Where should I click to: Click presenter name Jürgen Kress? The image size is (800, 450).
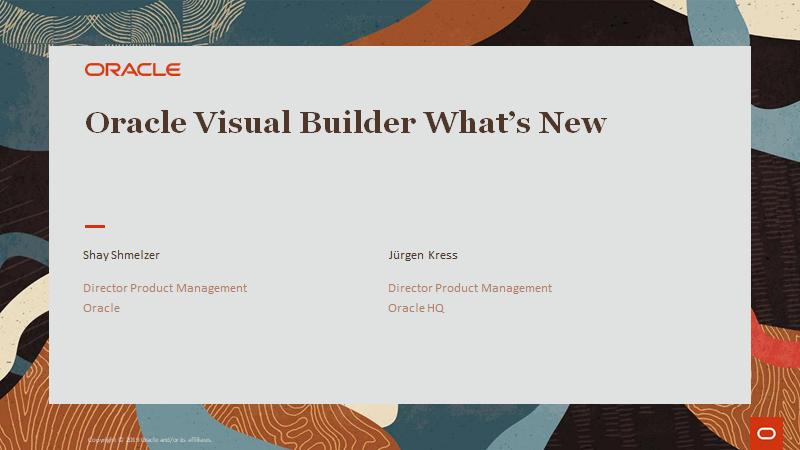pos(422,255)
